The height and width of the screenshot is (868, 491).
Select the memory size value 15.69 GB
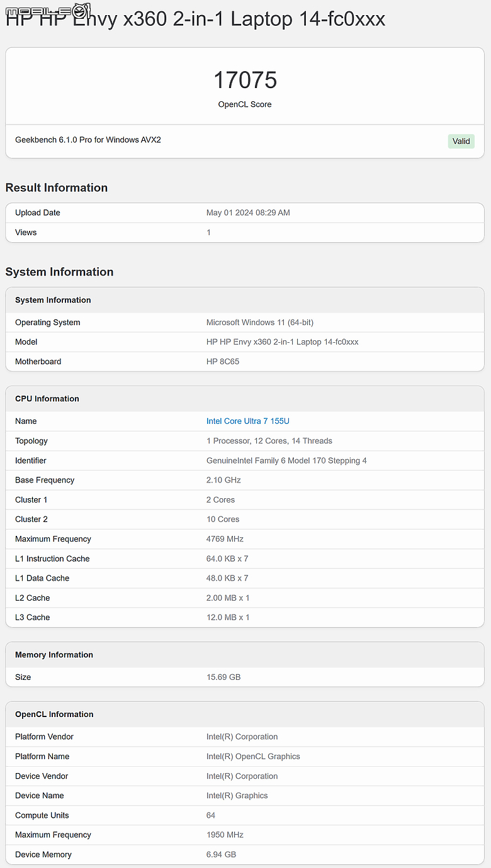click(223, 677)
